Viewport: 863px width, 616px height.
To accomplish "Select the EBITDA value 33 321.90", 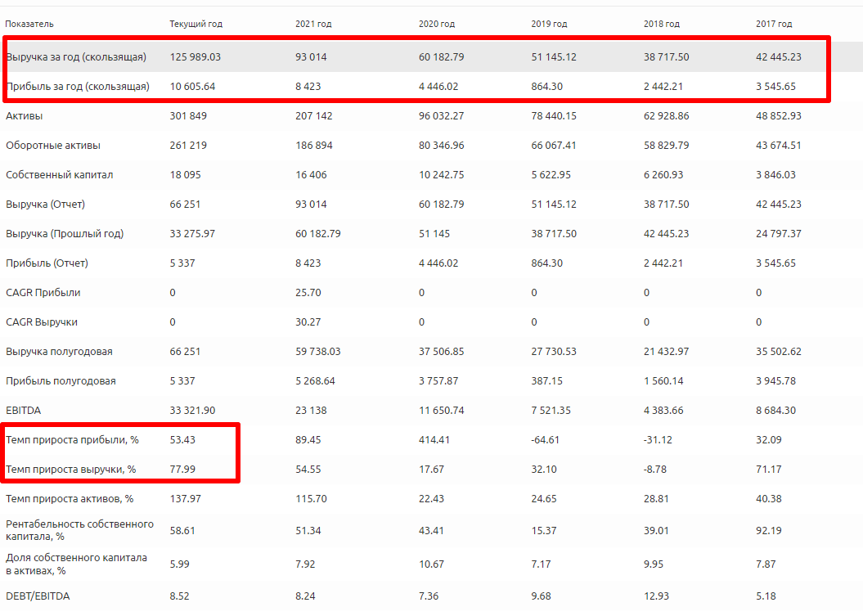I will [x=193, y=411].
